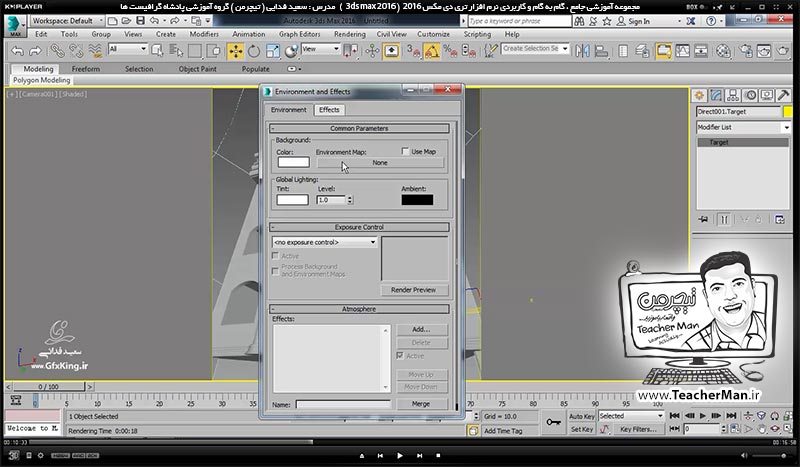Open the Hierarchy command panel tab
Viewport: 800px width, 467px height.
(x=733, y=95)
